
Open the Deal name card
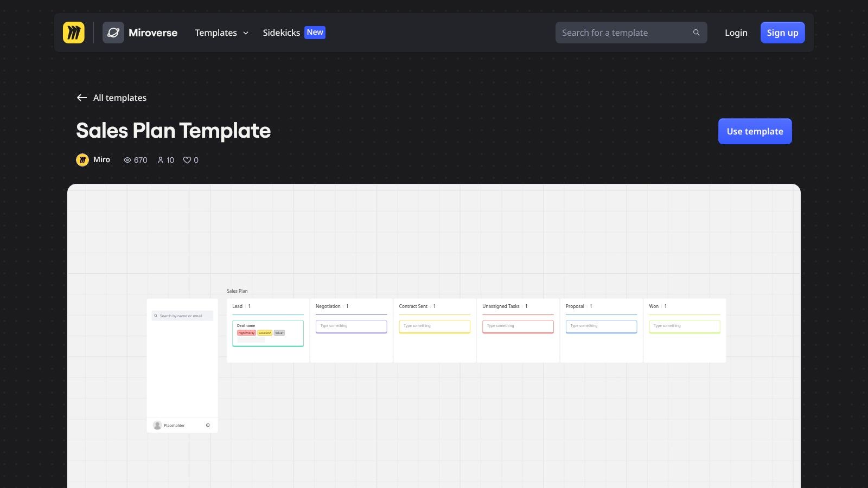tap(268, 333)
